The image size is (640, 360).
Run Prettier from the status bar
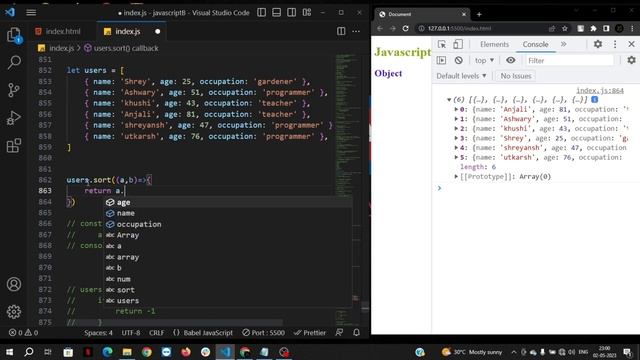coord(310,333)
